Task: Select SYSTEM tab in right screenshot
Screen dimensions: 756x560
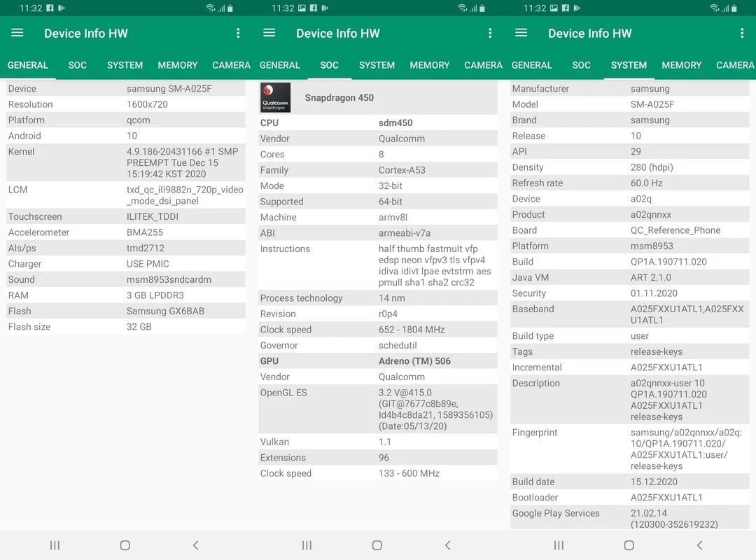Action: (x=629, y=65)
